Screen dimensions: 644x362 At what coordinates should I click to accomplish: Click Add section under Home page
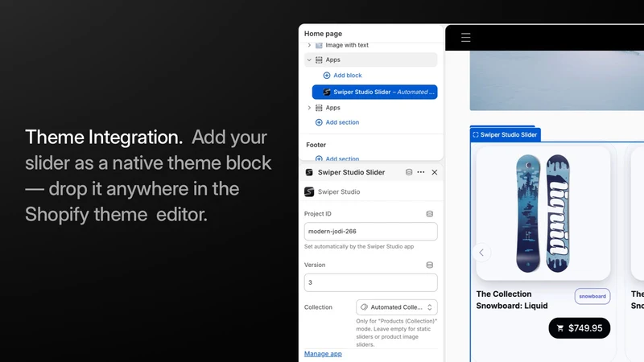[337, 122]
